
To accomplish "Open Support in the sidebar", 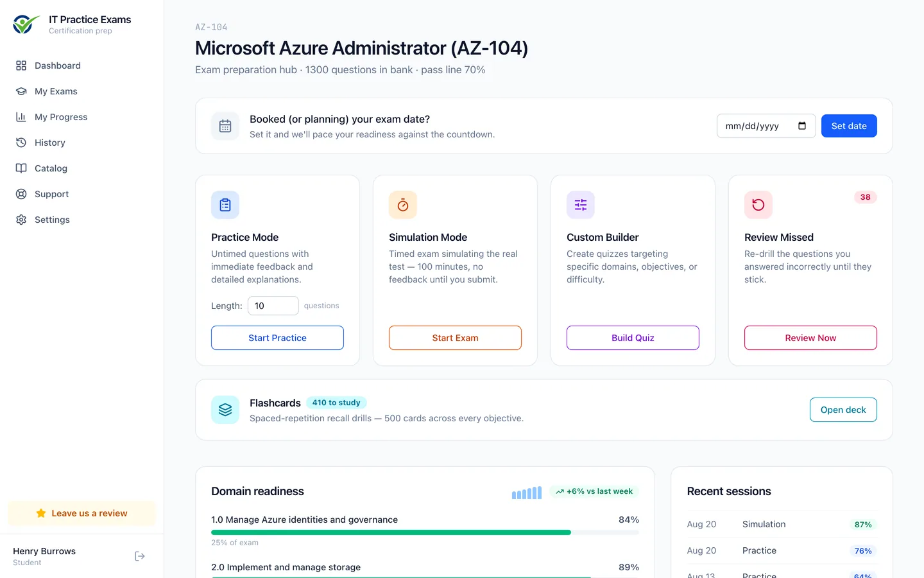I will 82,194.
